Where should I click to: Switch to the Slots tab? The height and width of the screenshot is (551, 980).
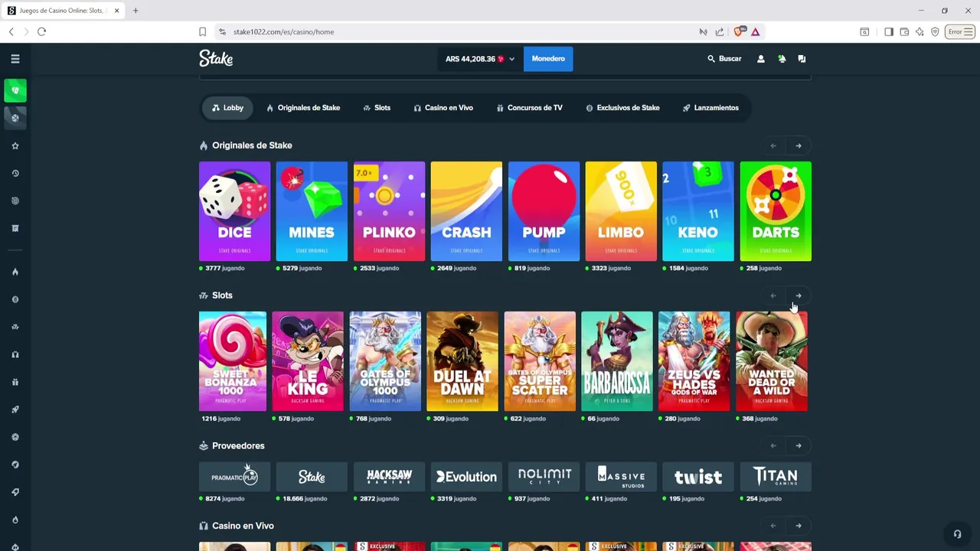click(377, 108)
